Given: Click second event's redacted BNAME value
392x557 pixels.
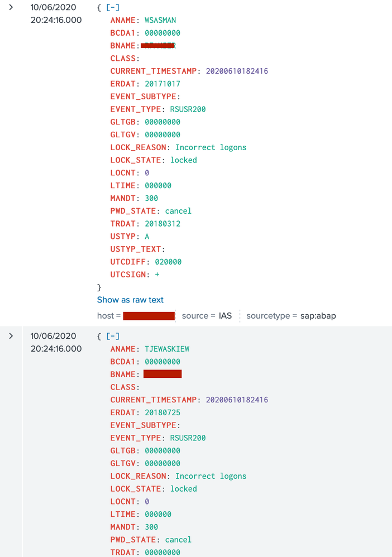Looking at the screenshot, I should (162, 374).
